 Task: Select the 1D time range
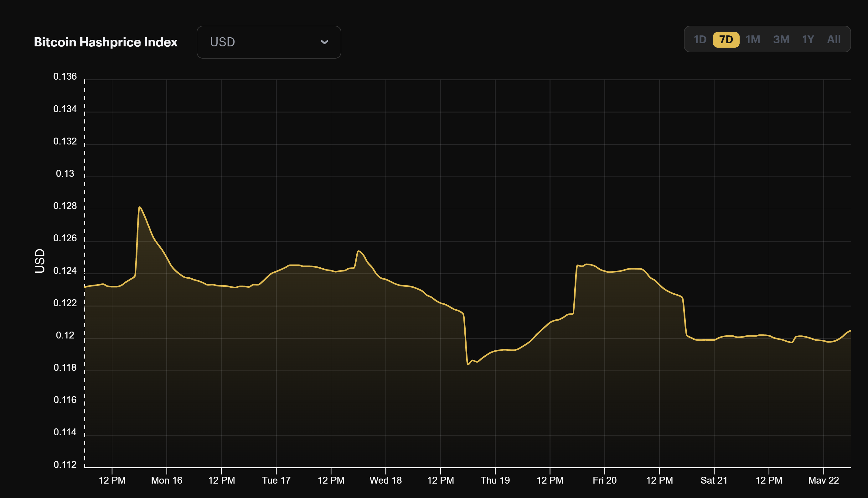point(700,39)
